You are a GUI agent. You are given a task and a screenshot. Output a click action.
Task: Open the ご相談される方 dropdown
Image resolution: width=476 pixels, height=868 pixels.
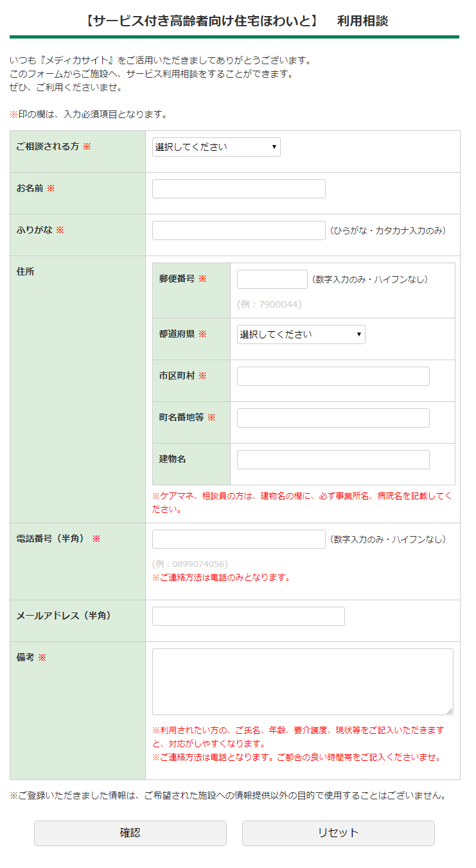[216, 147]
